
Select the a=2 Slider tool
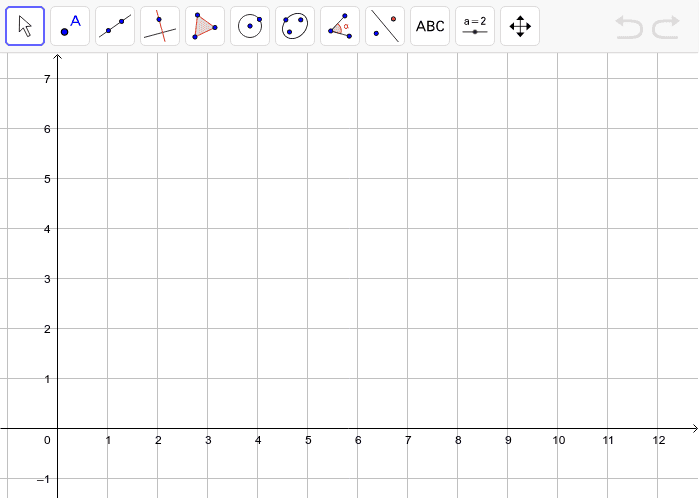click(475, 26)
